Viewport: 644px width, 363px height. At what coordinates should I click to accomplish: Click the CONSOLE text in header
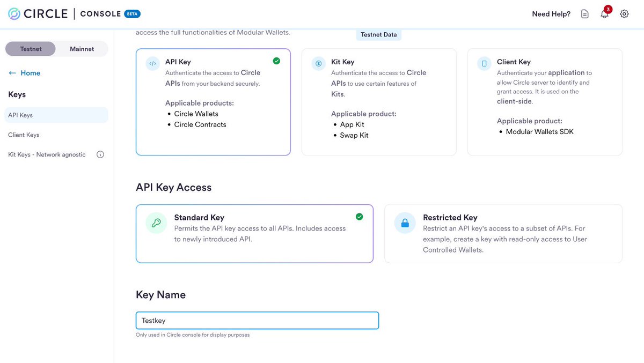pos(100,14)
